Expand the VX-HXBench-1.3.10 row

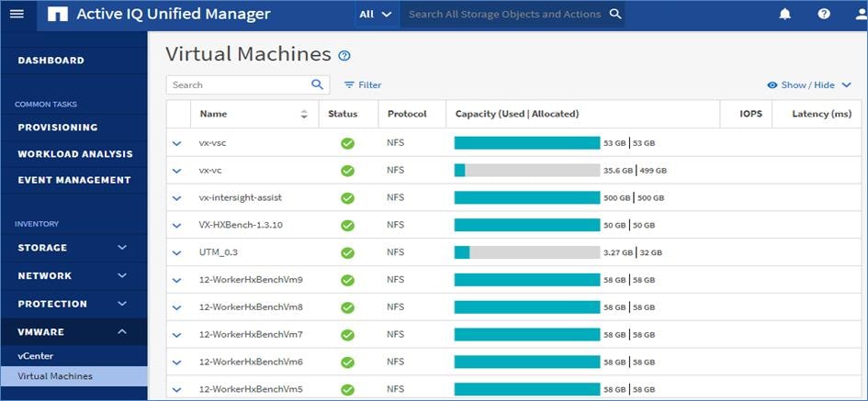[176, 226]
